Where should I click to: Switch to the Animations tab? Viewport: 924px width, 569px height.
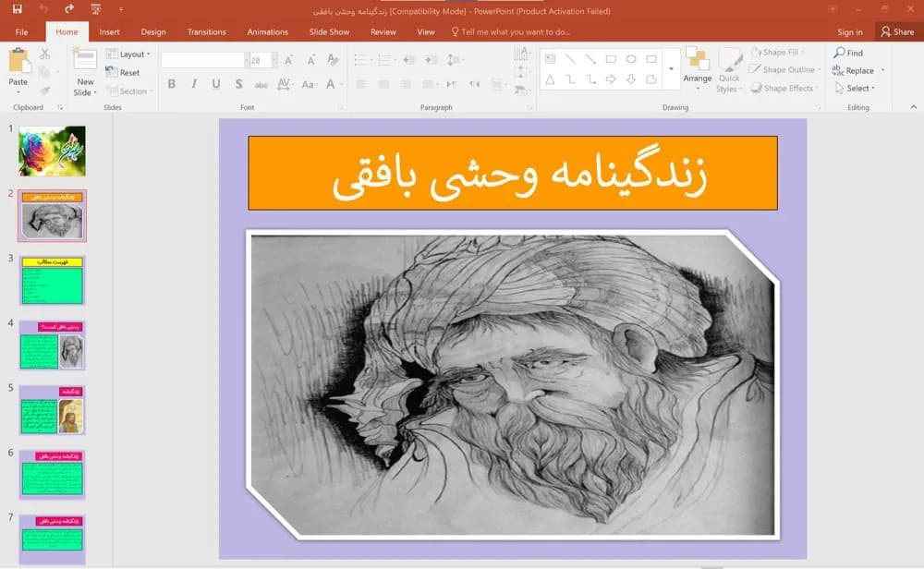pos(268,31)
